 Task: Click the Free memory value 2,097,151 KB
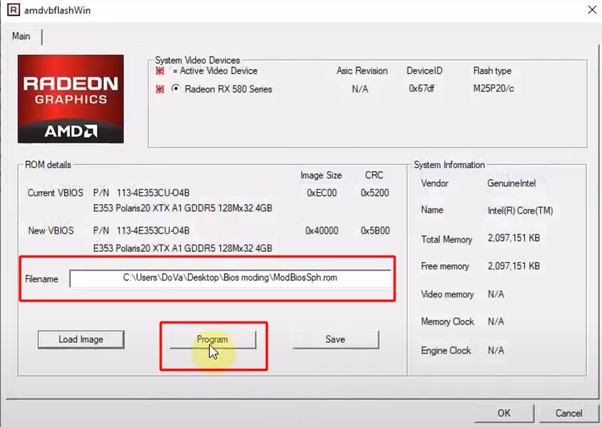click(x=514, y=266)
